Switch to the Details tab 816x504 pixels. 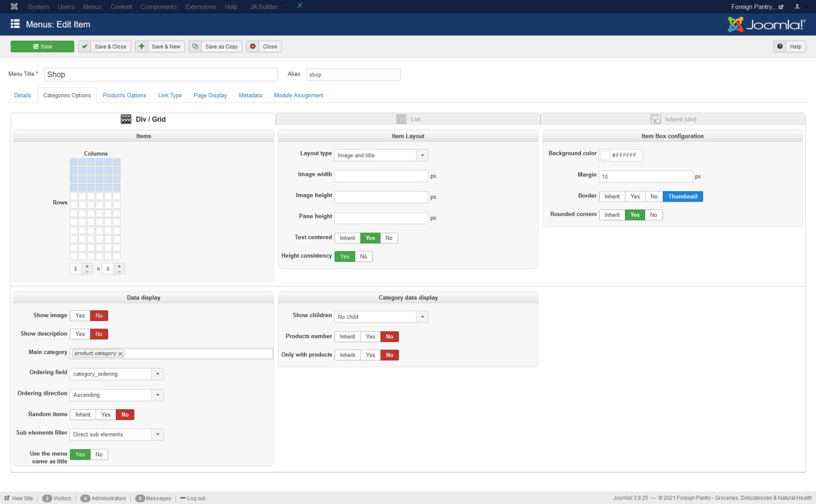pyautogui.click(x=22, y=96)
